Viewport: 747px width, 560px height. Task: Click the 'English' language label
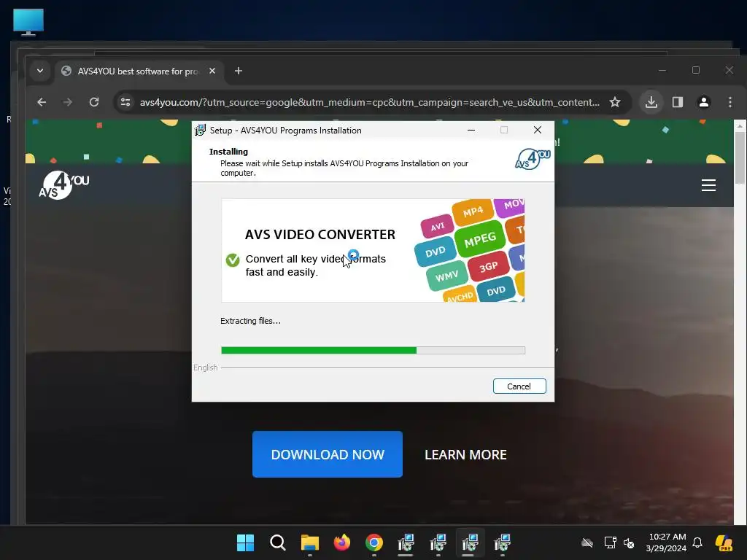205,367
